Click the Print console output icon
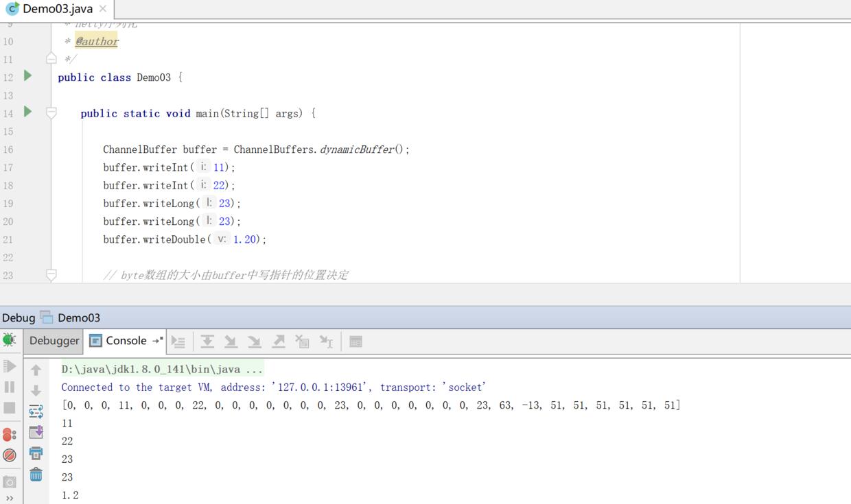 (36, 453)
